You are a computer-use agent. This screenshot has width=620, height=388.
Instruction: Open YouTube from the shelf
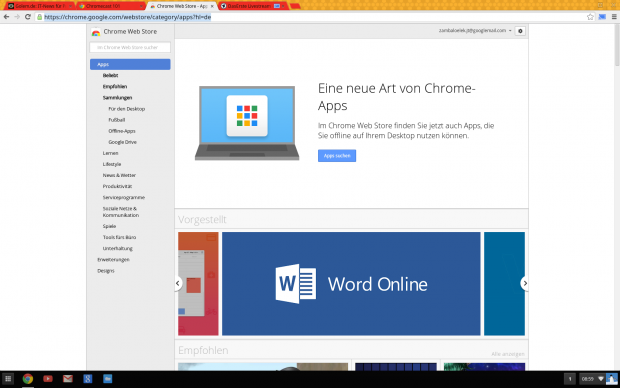coord(48,379)
